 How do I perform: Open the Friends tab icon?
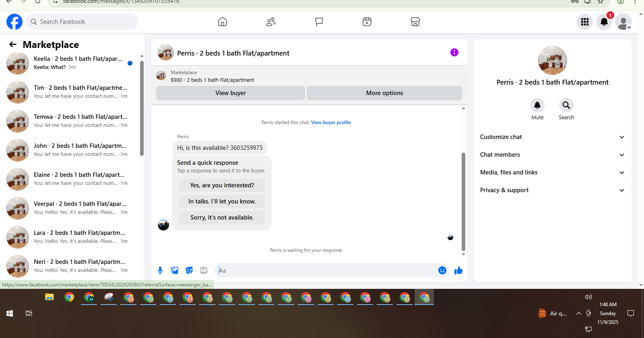[x=271, y=22]
